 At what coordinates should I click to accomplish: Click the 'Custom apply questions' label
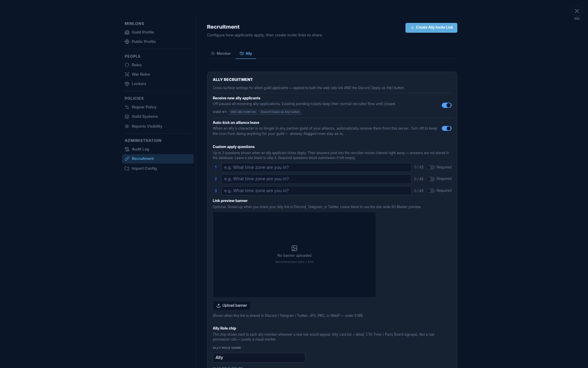click(234, 147)
